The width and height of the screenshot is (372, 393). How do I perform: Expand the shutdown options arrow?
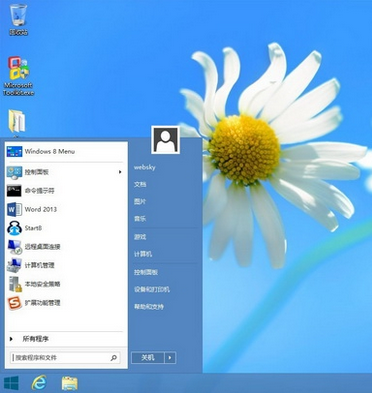[x=170, y=358]
